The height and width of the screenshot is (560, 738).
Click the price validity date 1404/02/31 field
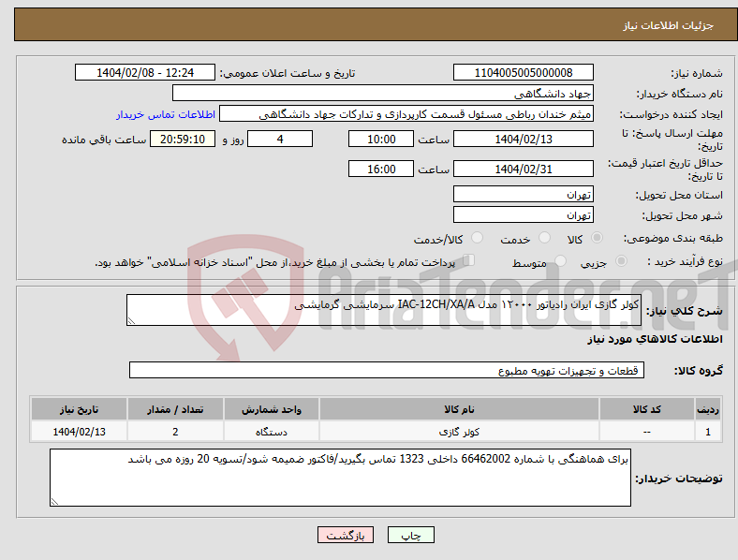pyautogui.click(x=524, y=169)
